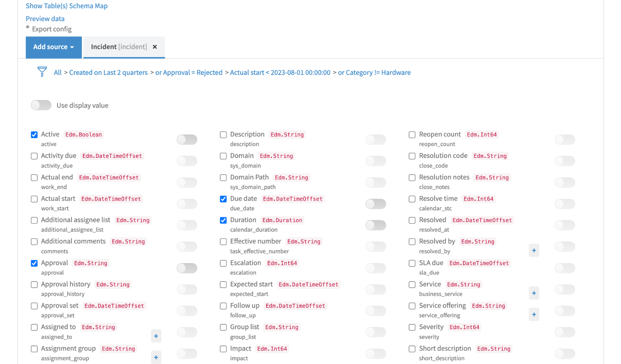Click the or Approval = Rejected condition
Viewport: 621px width, 364px height.
189,72
